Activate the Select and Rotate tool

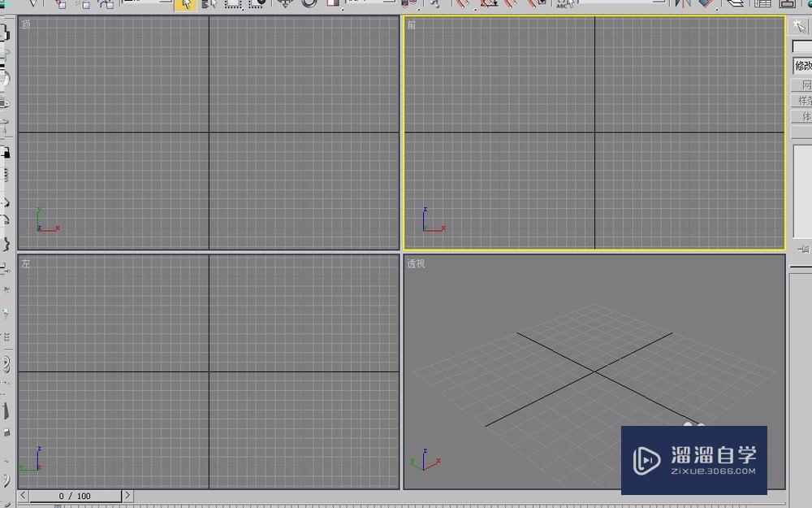[309, 3]
